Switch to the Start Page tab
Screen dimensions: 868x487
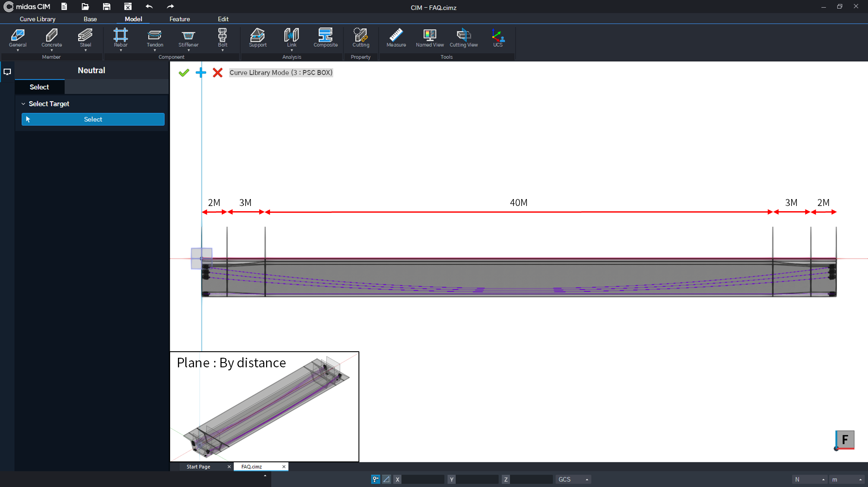tap(198, 466)
